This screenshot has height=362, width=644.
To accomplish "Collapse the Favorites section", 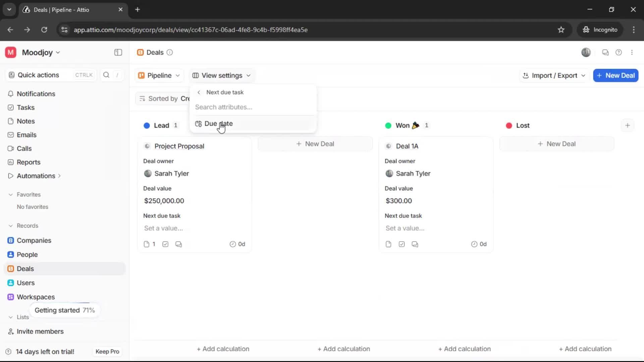I will 11,194.
